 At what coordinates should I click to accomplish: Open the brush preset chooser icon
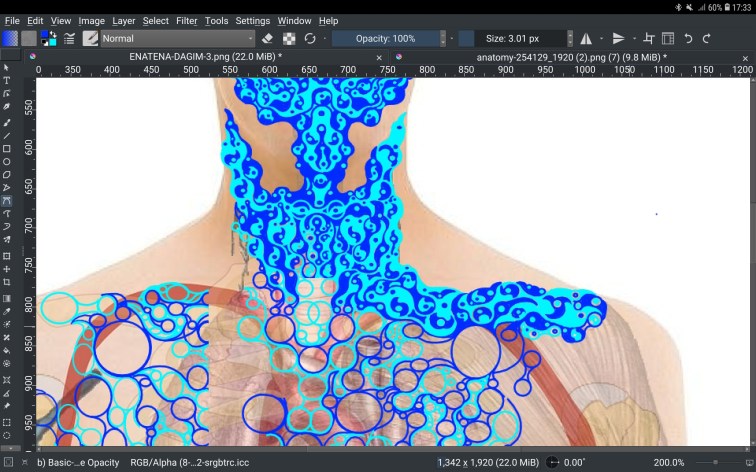(x=90, y=39)
